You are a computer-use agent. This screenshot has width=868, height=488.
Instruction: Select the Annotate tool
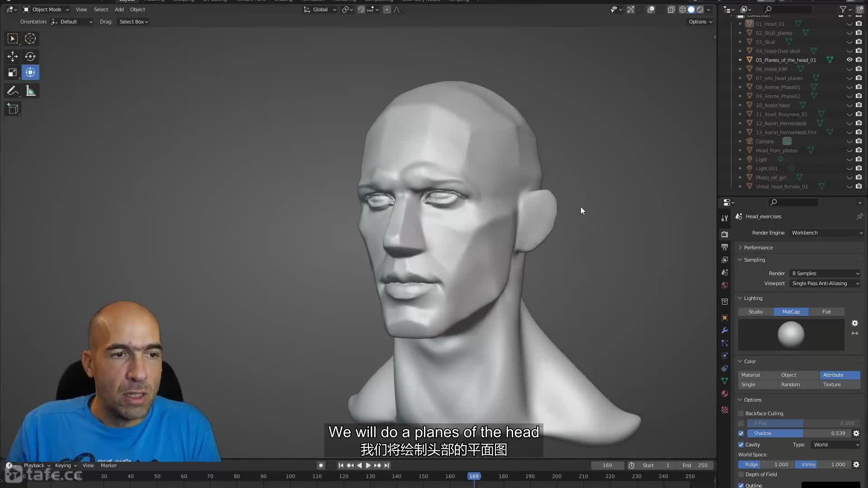13,91
